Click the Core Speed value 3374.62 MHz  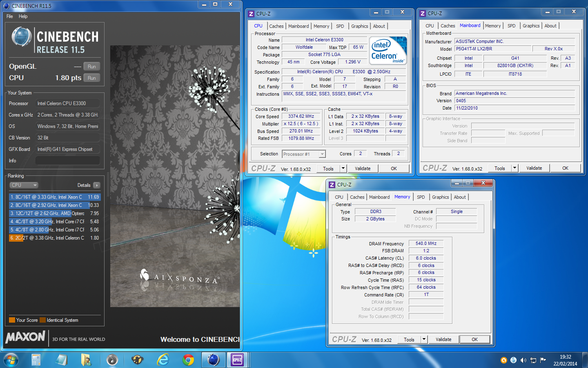301,117
